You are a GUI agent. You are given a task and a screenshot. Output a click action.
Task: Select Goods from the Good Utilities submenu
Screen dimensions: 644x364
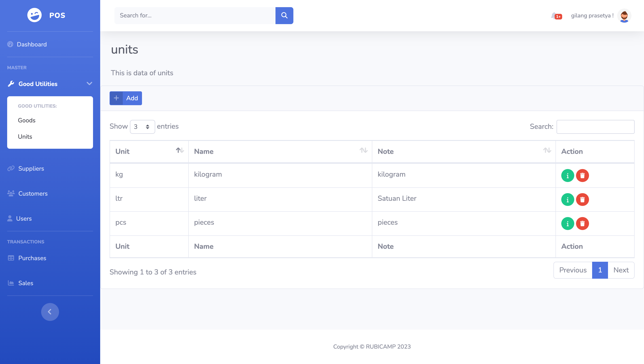coord(26,120)
